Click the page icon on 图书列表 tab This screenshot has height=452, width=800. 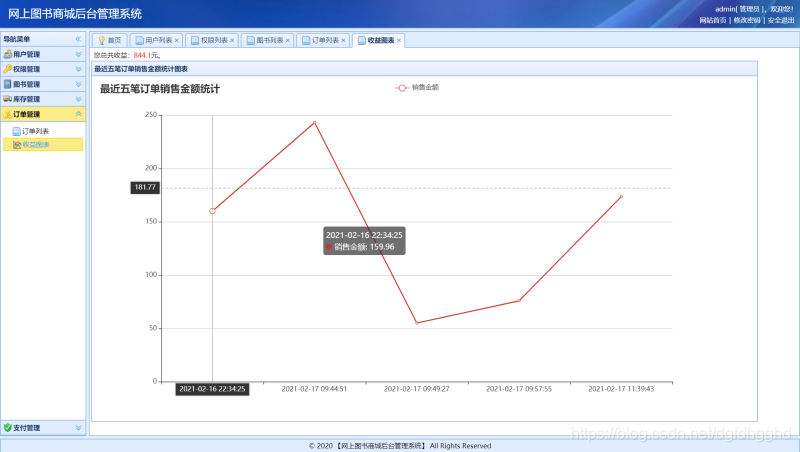coord(251,40)
